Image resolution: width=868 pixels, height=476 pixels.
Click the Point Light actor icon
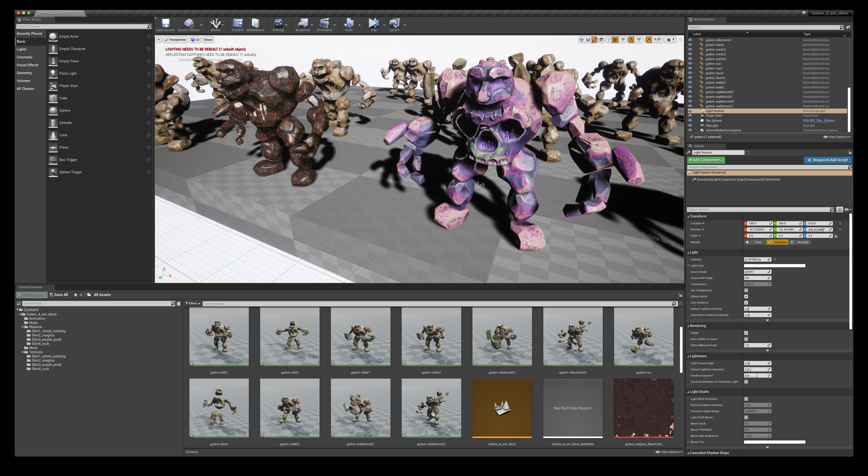click(x=53, y=73)
